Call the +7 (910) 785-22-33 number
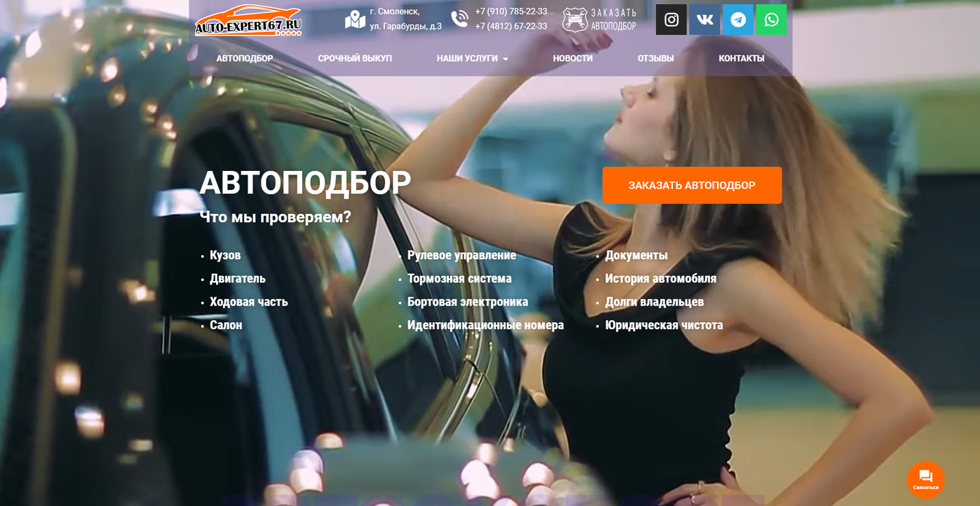 pos(511,12)
